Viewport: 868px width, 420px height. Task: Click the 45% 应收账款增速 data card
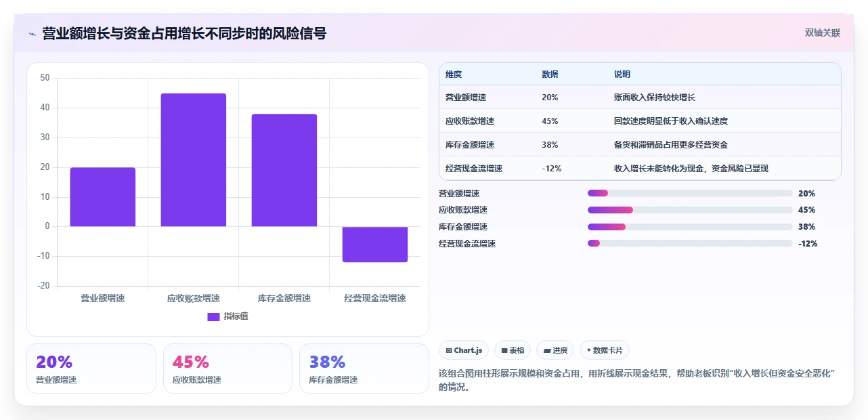pos(227,369)
